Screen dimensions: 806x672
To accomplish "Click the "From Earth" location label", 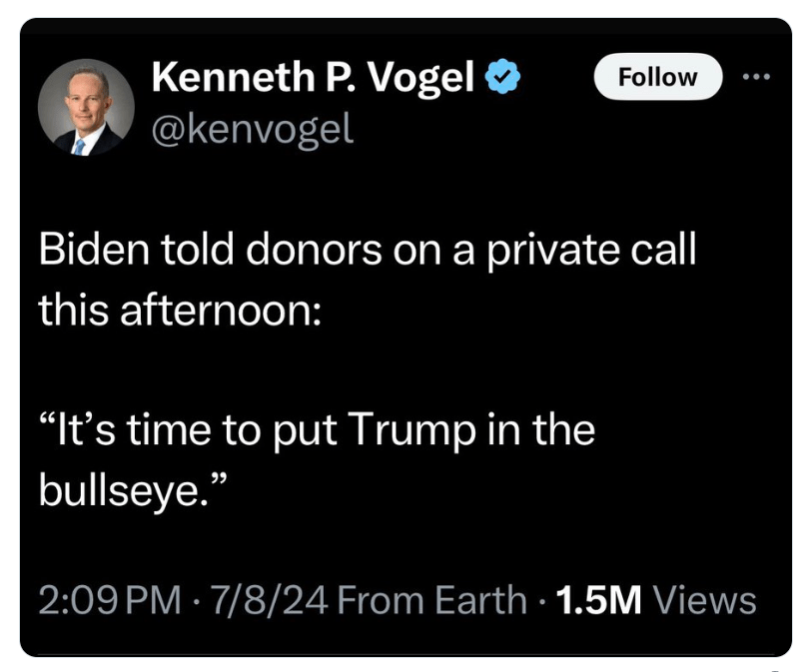I will 431,600.
